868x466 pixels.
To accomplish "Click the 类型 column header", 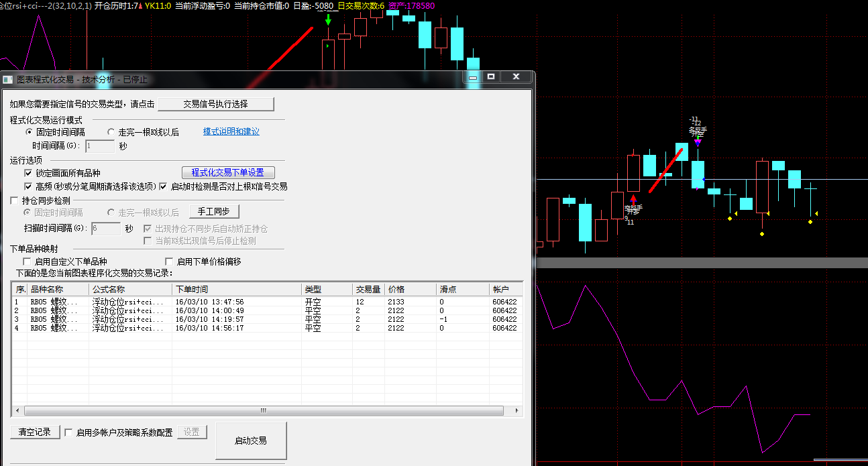I will pos(327,290).
